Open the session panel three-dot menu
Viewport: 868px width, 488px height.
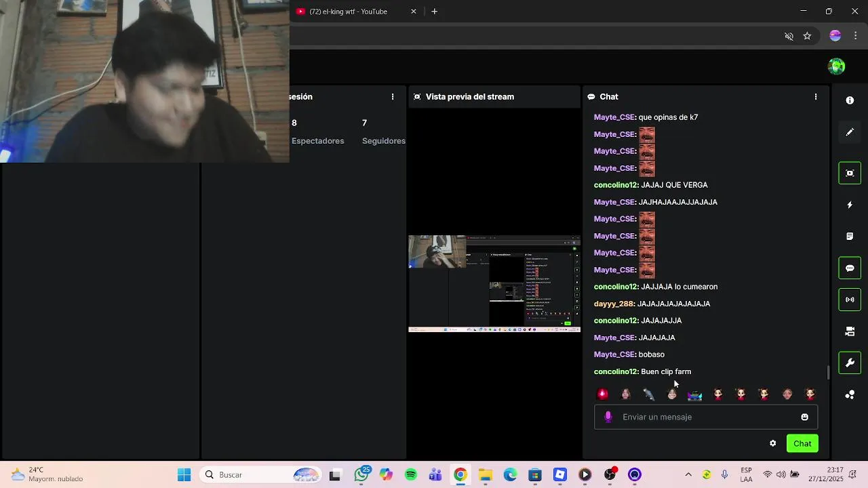click(x=393, y=97)
